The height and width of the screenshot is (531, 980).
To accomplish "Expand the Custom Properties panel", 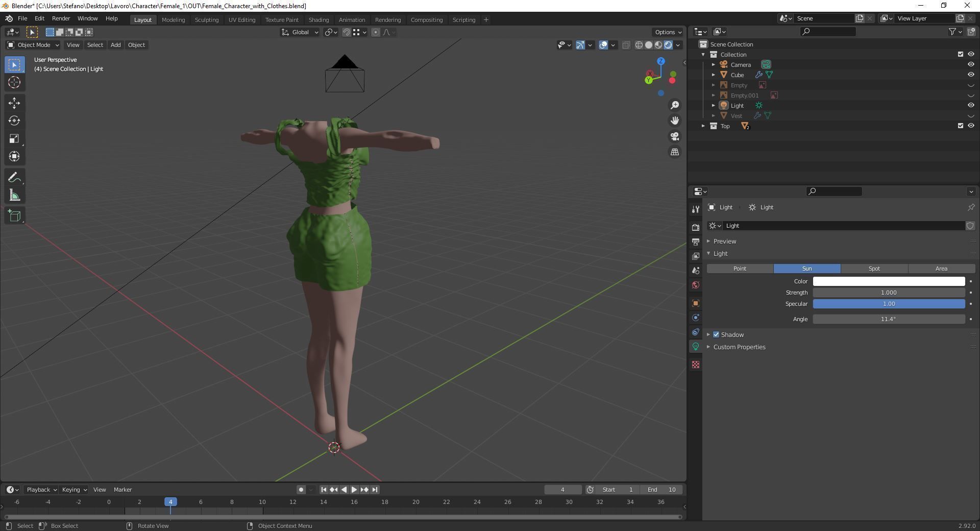I will coord(739,347).
